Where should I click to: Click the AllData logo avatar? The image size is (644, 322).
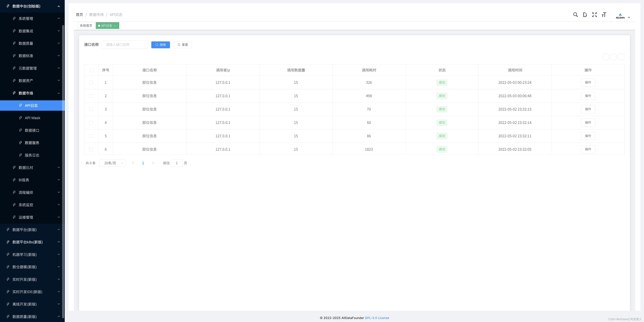[x=620, y=16]
